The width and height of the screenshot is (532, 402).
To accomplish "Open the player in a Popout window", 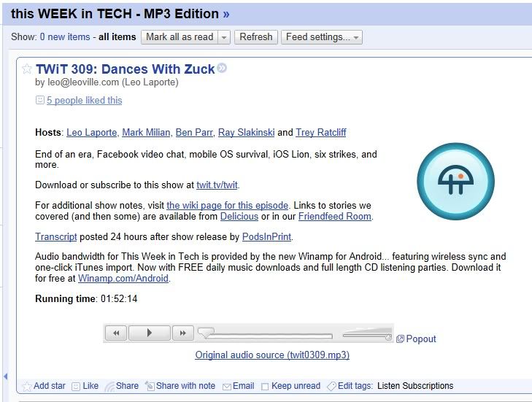I will [416, 339].
